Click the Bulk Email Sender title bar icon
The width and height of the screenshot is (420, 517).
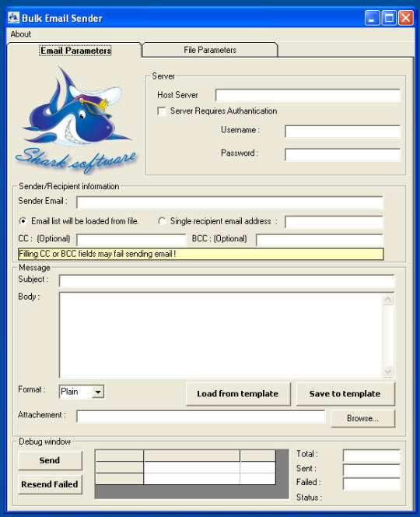pos(13,17)
